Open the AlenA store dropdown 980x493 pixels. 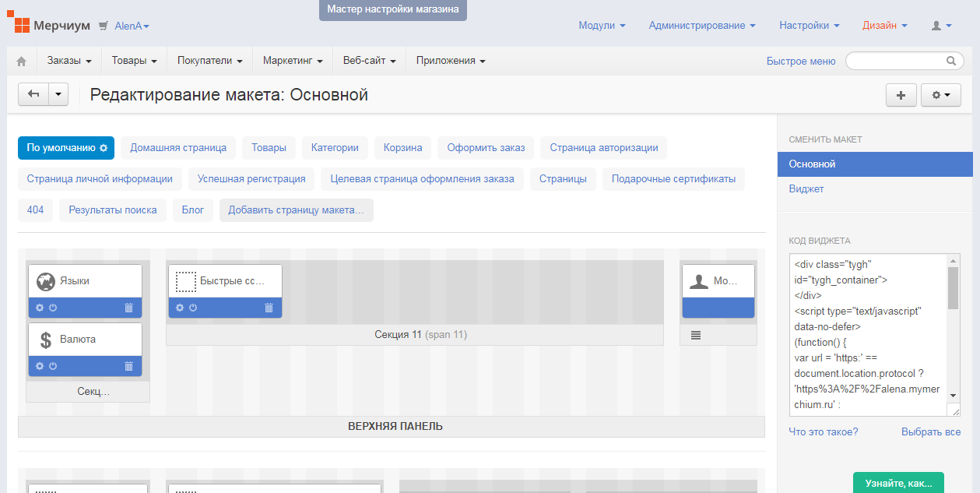[x=132, y=26]
